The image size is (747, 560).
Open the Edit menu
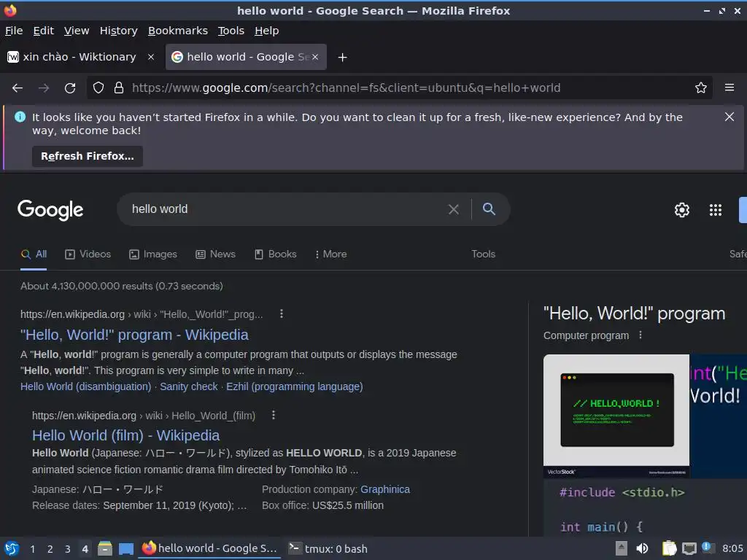pyautogui.click(x=43, y=31)
